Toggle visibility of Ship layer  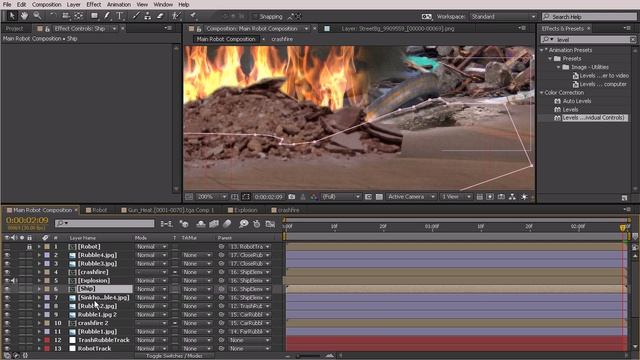click(x=7, y=289)
